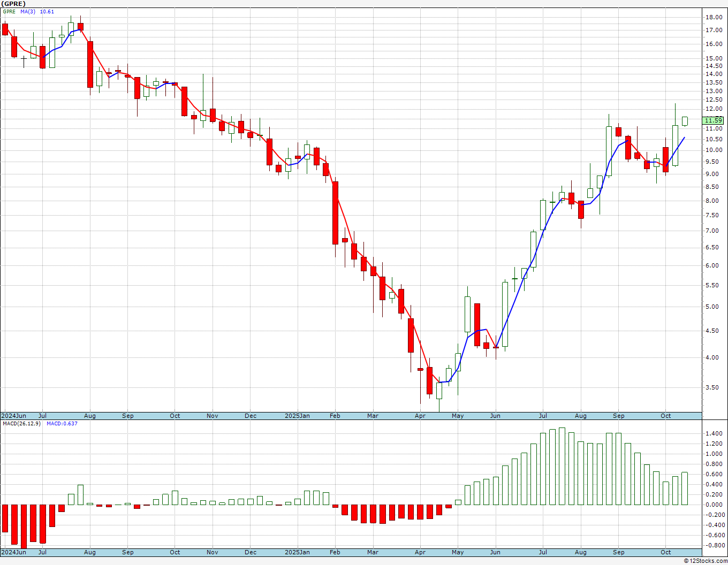Click the (GPRE) chart title
The height and width of the screenshot is (565, 728).
13,4
